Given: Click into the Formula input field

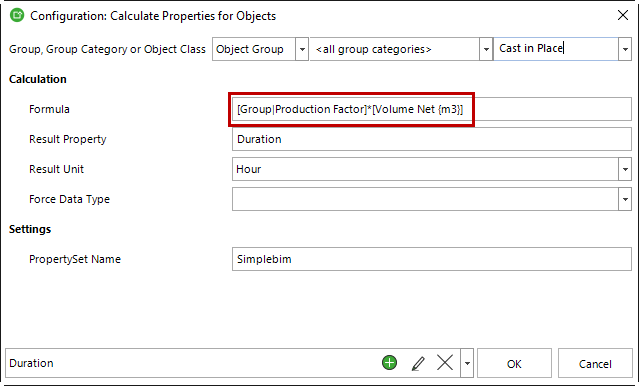Looking at the screenshot, I should 432,109.
